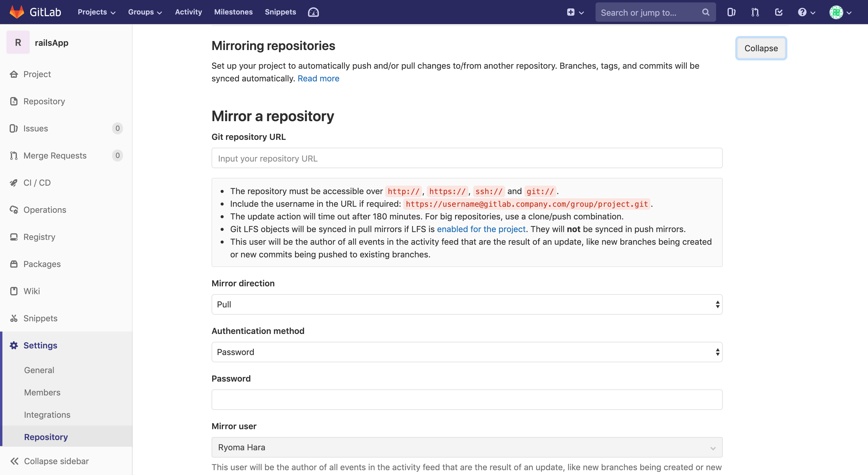Open the issues icon in top bar
The height and width of the screenshot is (475, 868).
(731, 12)
